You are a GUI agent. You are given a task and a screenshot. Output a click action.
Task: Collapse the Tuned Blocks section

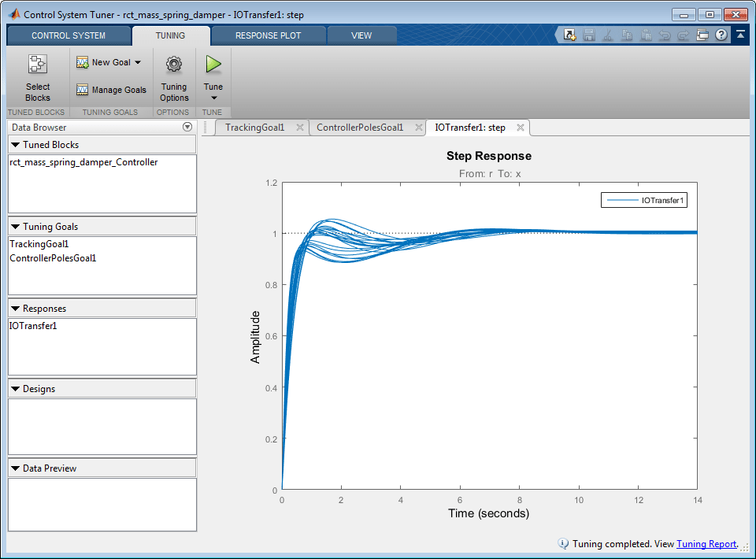[x=16, y=145]
